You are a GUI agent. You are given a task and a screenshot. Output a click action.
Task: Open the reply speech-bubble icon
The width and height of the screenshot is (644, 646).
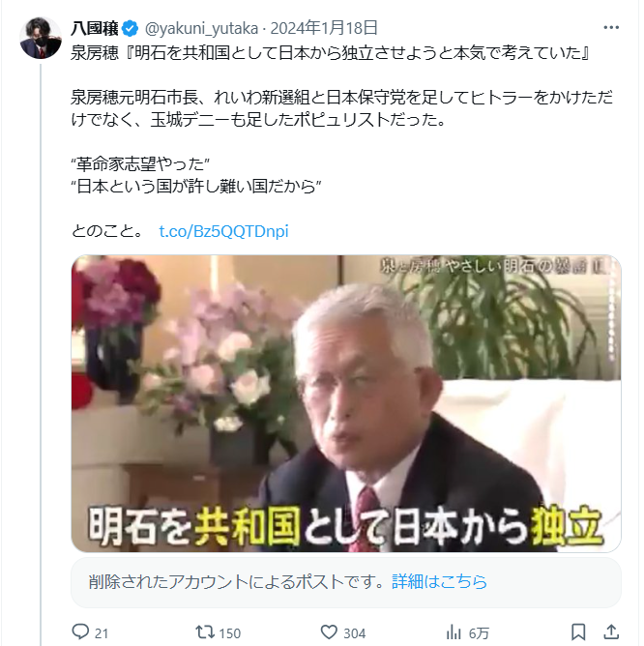click(x=80, y=631)
